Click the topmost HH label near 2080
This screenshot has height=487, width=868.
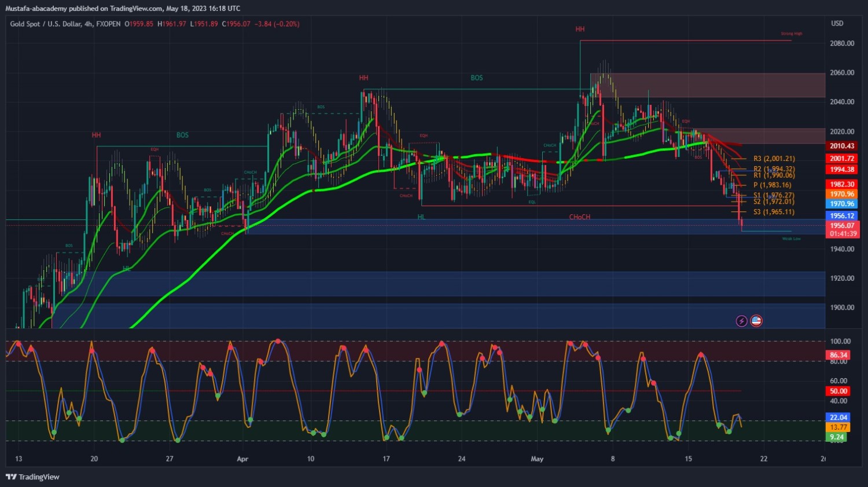coord(580,29)
